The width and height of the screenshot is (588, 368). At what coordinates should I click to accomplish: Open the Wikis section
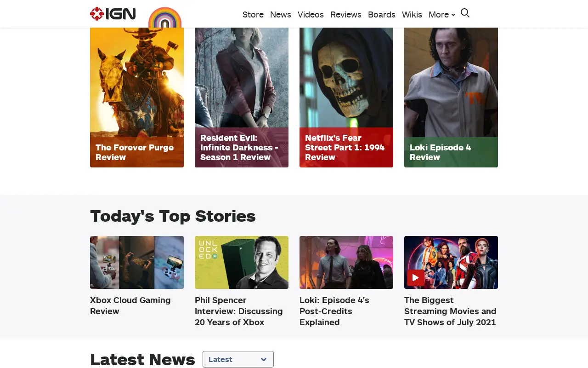coord(412,15)
